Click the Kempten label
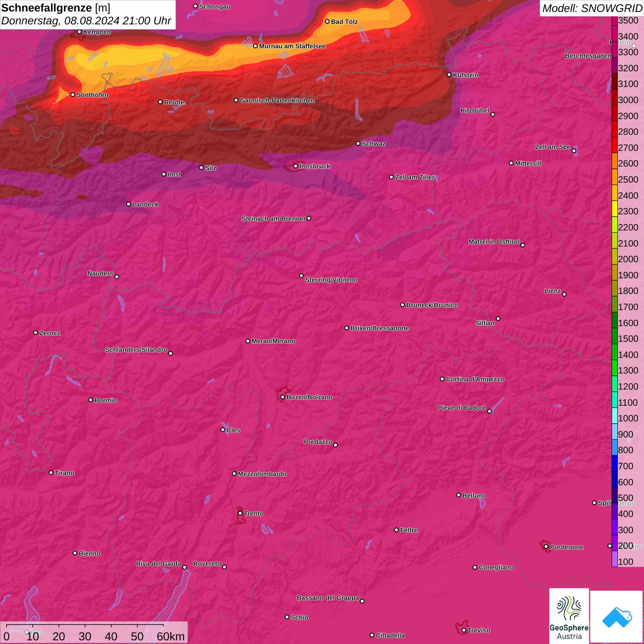644x644 pixels. coord(97,32)
